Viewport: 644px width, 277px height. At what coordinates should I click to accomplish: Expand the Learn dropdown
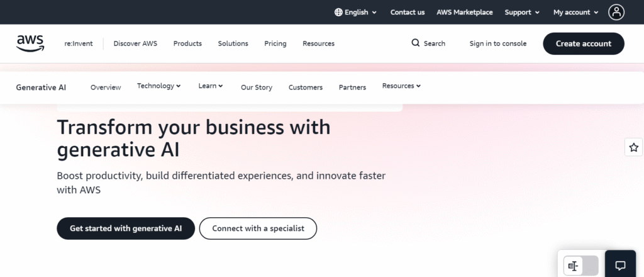211,86
